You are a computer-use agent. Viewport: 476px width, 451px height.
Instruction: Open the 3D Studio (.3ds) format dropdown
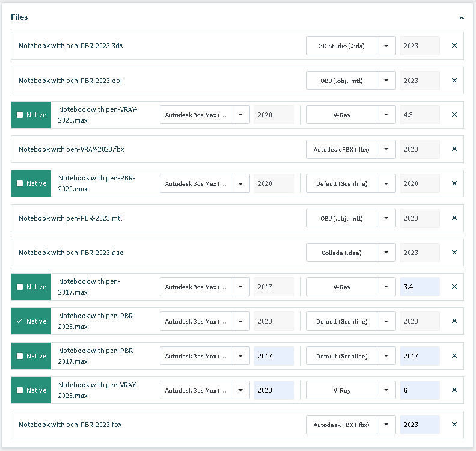pos(386,46)
